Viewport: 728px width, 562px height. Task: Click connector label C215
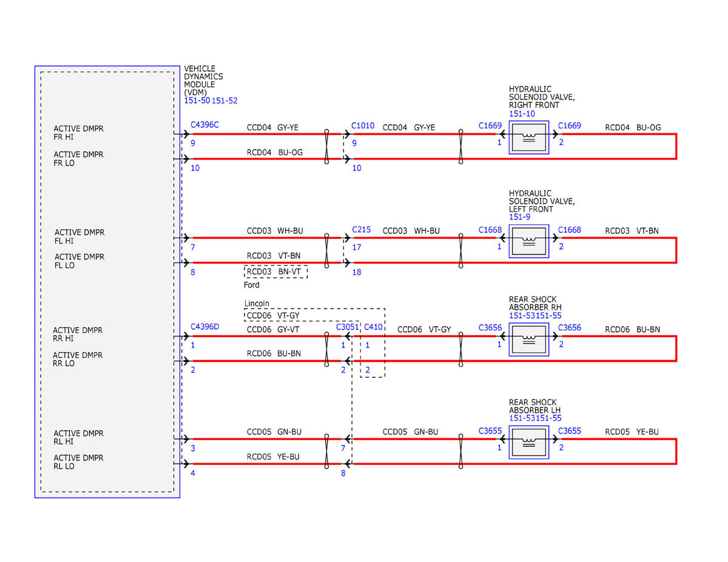pos(362,230)
